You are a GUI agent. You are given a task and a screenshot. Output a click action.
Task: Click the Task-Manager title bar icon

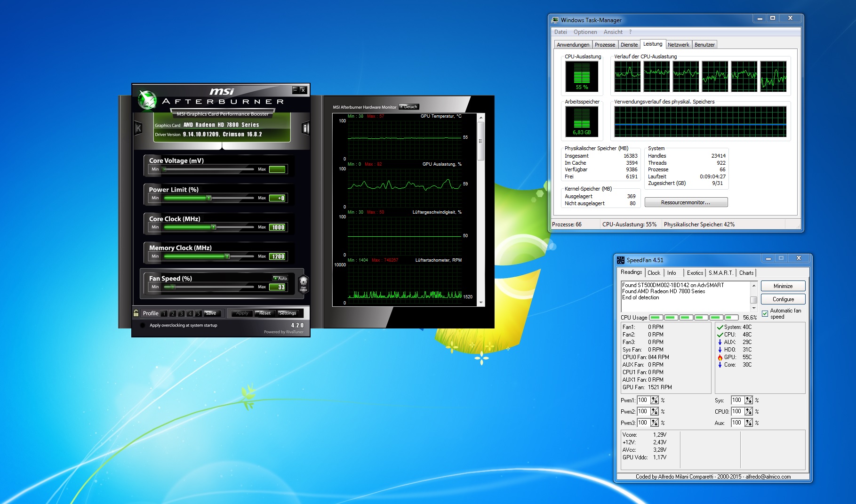click(x=555, y=20)
